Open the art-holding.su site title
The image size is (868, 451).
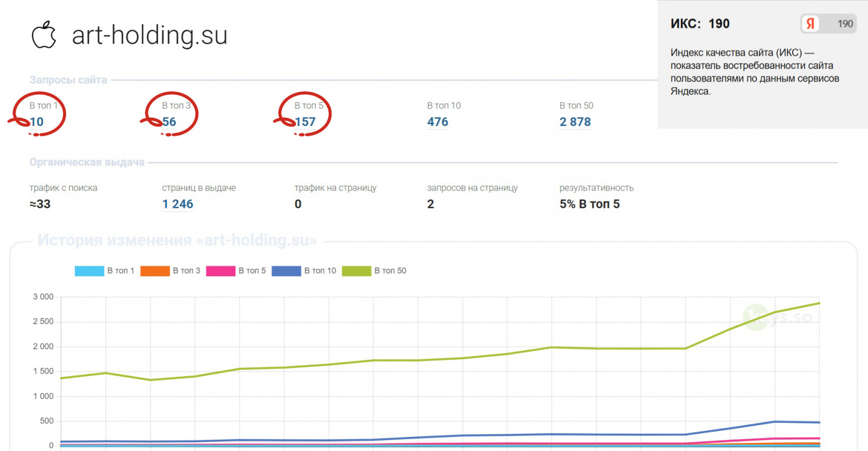(x=150, y=35)
